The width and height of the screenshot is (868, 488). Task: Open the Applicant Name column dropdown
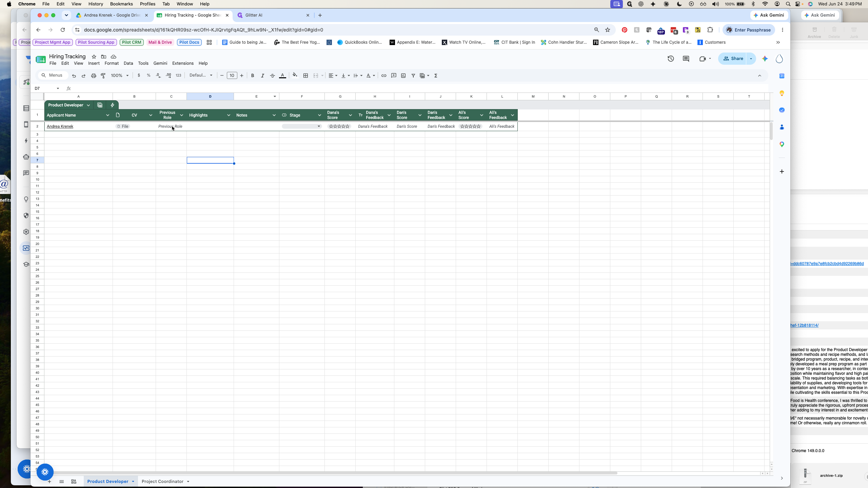coord(107,115)
